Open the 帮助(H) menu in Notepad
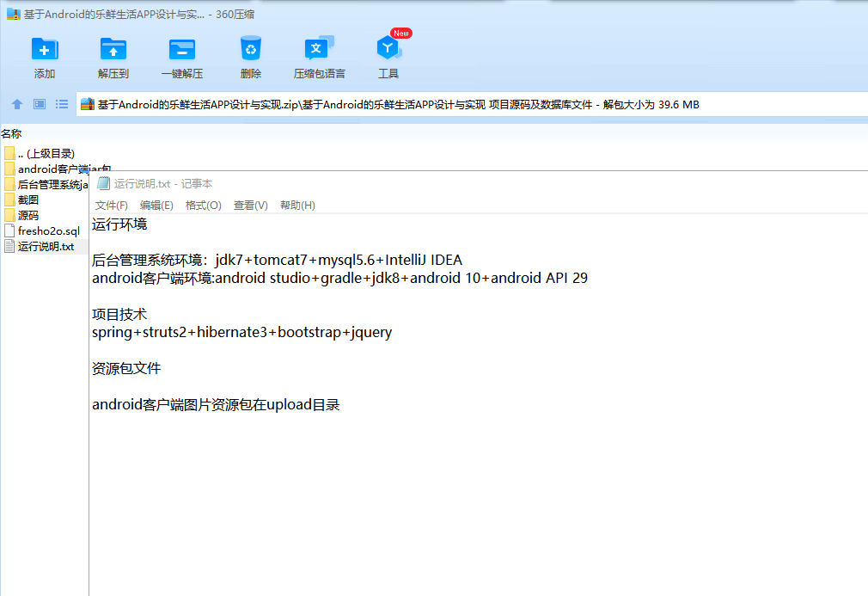 (297, 206)
